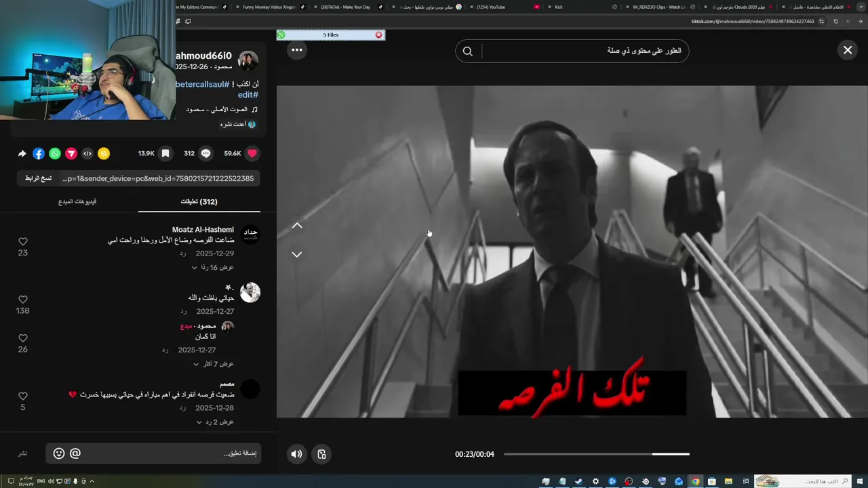Click the search magnifier icon
The image size is (868, 488).
pyautogui.click(x=468, y=51)
